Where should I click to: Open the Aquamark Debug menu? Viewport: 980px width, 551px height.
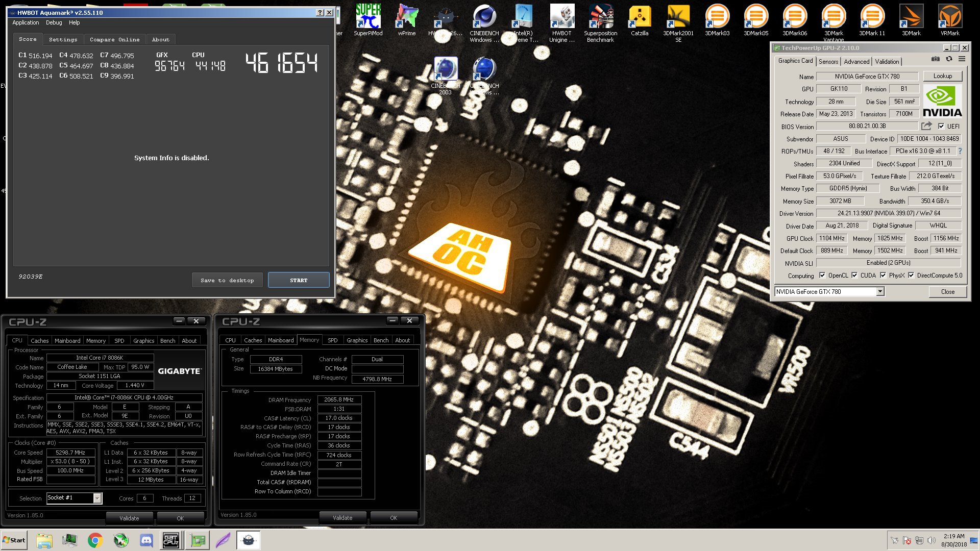[x=54, y=22]
